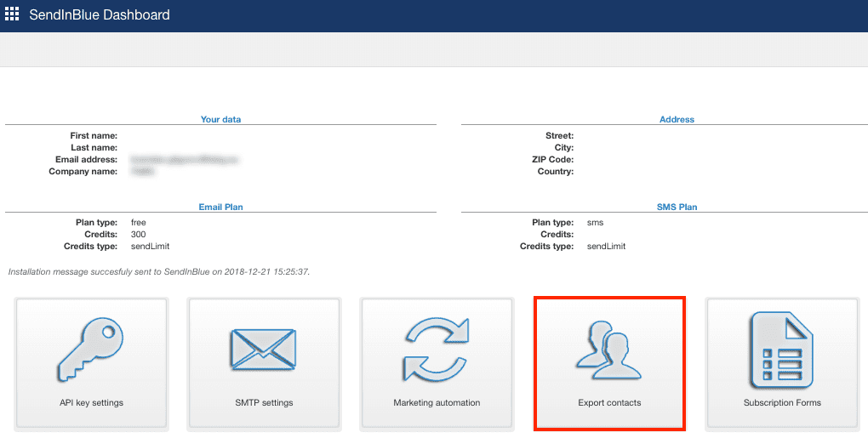The height and width of the screenshot is (438, 868).
Task: Open Marketing automation arrows icon
Action: (x=437, y=349)
